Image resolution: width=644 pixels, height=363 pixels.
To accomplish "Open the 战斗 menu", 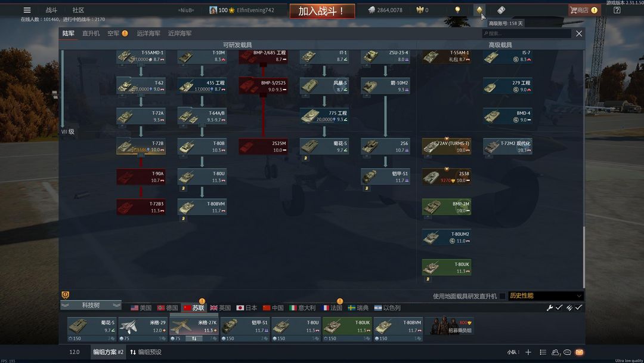I will (x=51, y=10).
